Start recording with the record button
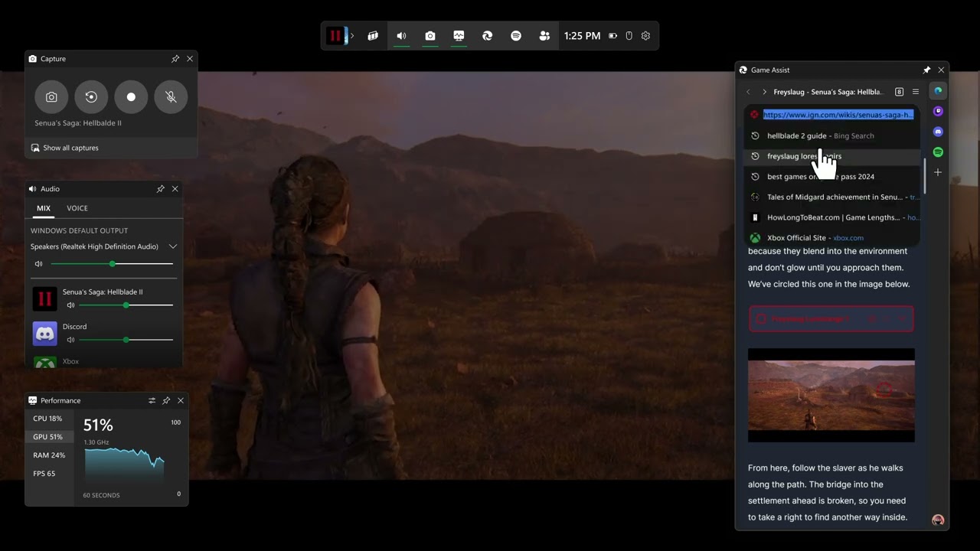Image resolution: width=980 pixels, height=551 pixels. coord(131,97)
